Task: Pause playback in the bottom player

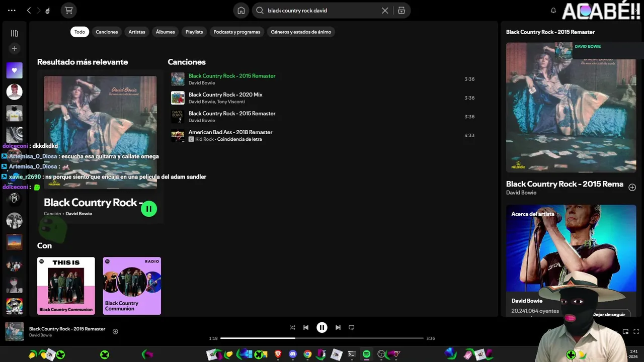Action: coord(322,327)
